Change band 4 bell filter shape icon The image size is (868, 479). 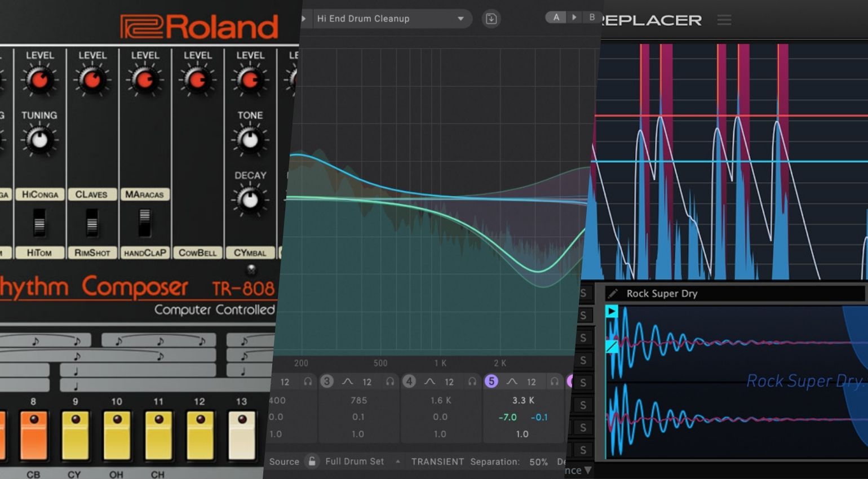coord(430,382)
